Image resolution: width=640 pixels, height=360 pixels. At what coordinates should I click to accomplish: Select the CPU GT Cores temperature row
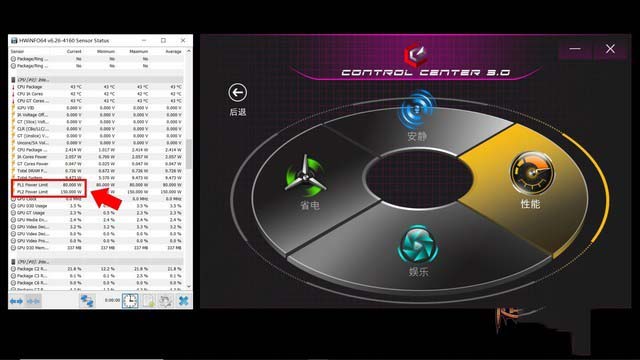pyautogui.click(x=96, y=101)
